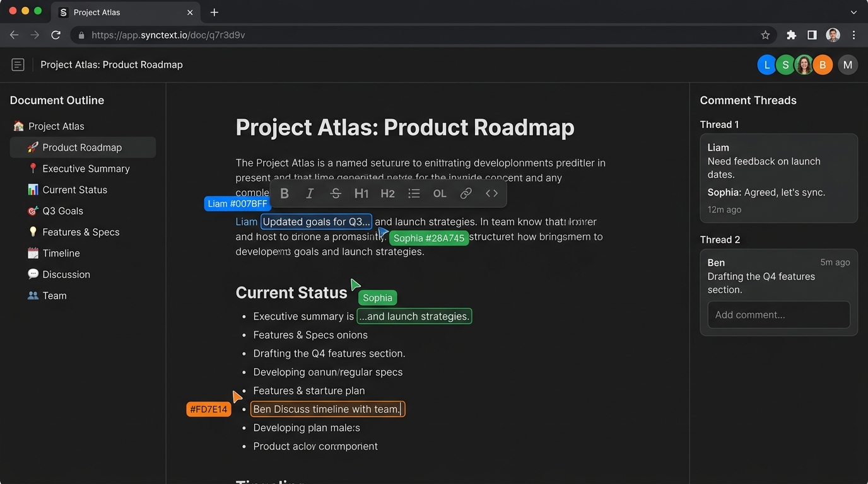This screenshot has width=868, height=484.
Task: Click the 'Ben Discuss timeline with team.' bullet
Action: coord(327,409)
